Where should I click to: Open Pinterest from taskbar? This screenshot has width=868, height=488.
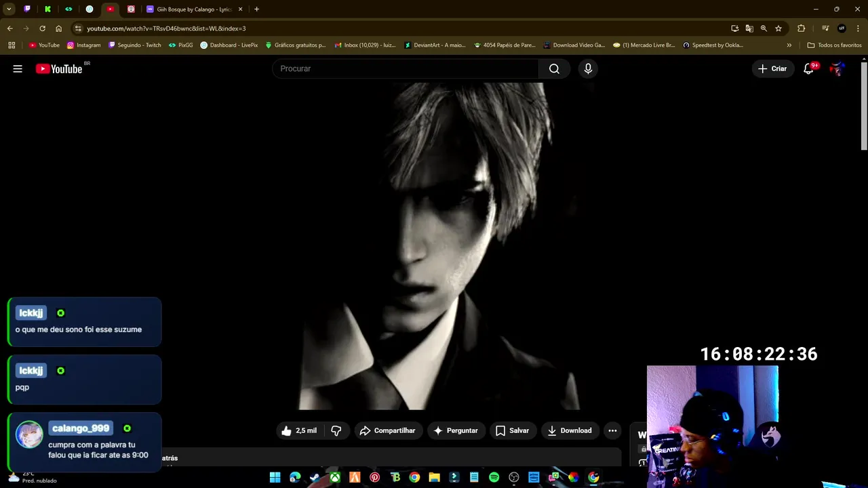pos(374,478)
